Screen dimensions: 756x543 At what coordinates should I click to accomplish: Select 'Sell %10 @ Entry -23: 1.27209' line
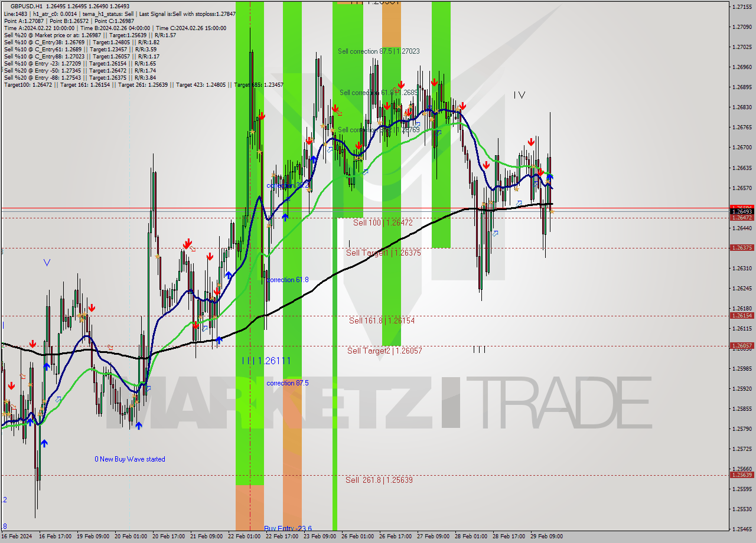pyautogui.click(x=80, y=63)
